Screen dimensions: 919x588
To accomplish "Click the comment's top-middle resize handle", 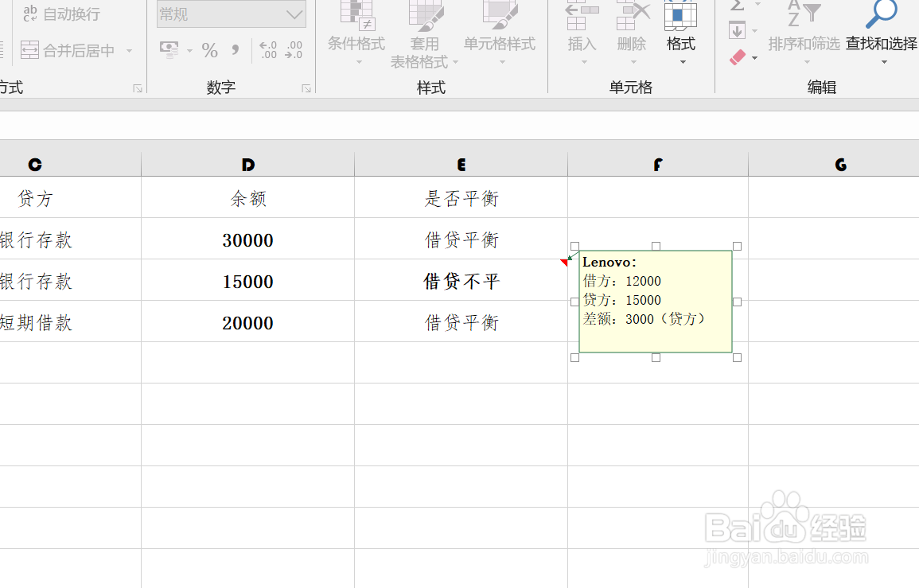I will pyautogui.click(x=656, y=246).
